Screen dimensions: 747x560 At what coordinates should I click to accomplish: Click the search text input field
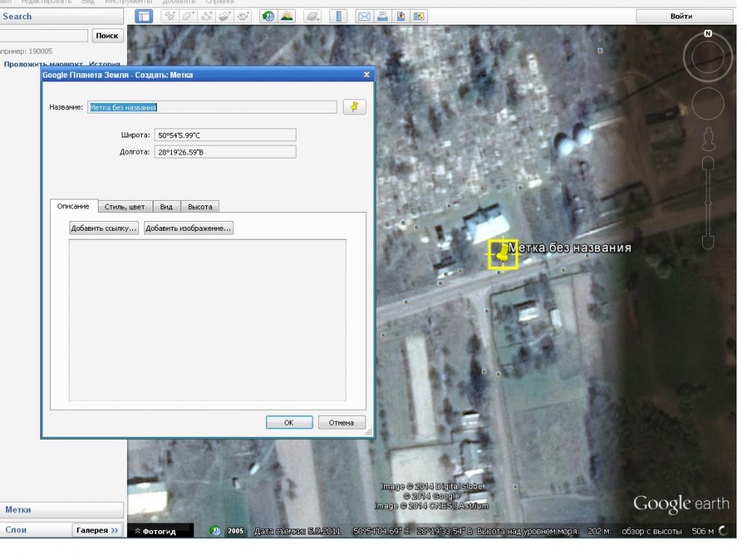tap(44, 36)
